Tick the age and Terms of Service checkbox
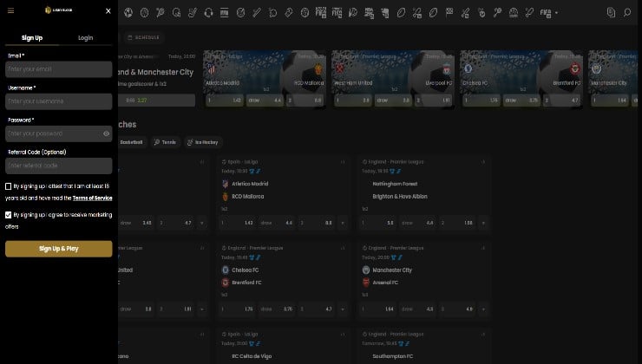The width and height of the screenshot is (642, 364). [x=8, y=186]
